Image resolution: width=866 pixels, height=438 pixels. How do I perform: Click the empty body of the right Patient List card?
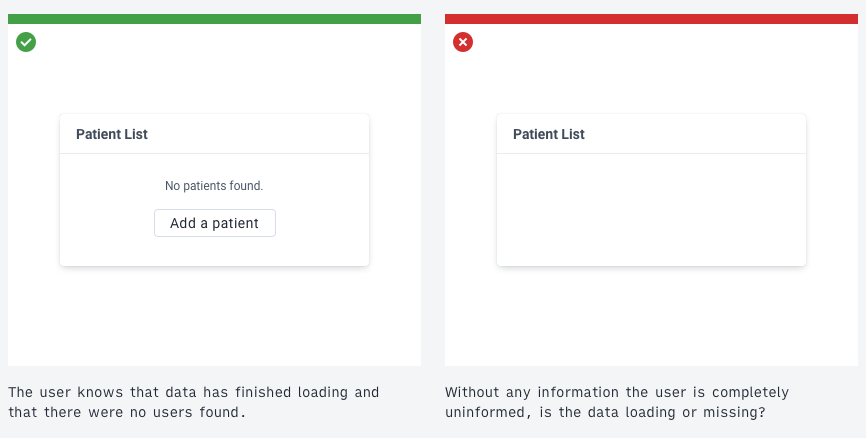651,209
